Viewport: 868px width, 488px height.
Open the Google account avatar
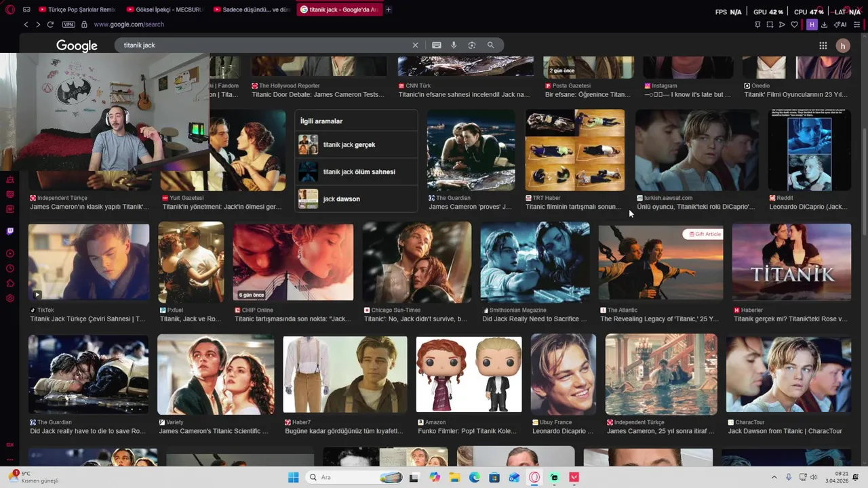point(843,45)
